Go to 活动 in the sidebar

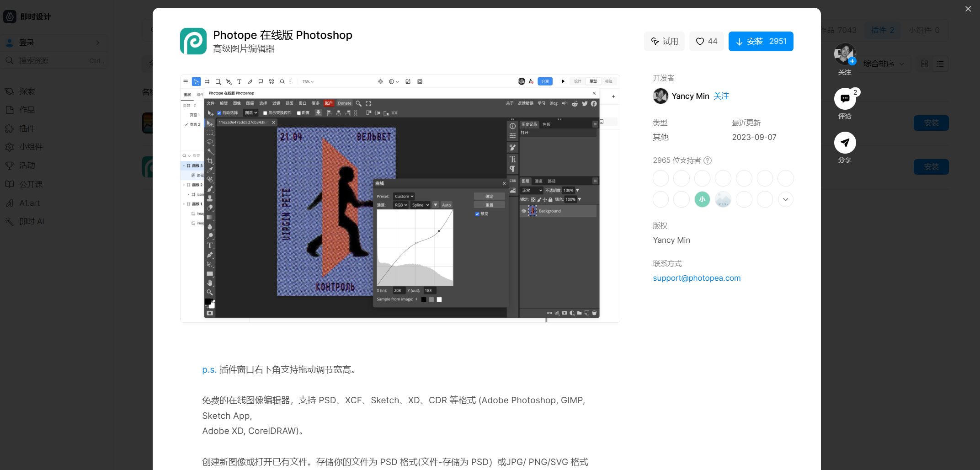pyautogui.click(x=27, y=166)
